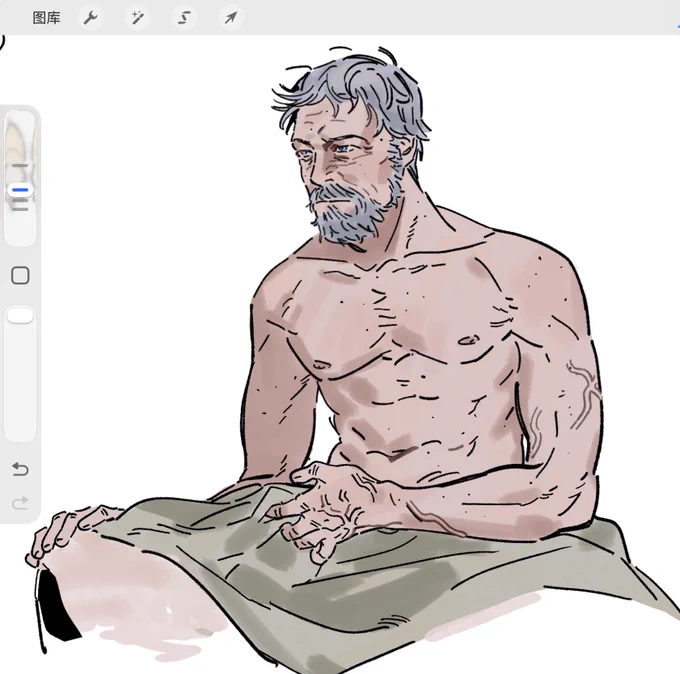This screenshot has height=674, width=680.
Task: Tap the square Modify button in sidebar
Action: click(x=20, y=275)
